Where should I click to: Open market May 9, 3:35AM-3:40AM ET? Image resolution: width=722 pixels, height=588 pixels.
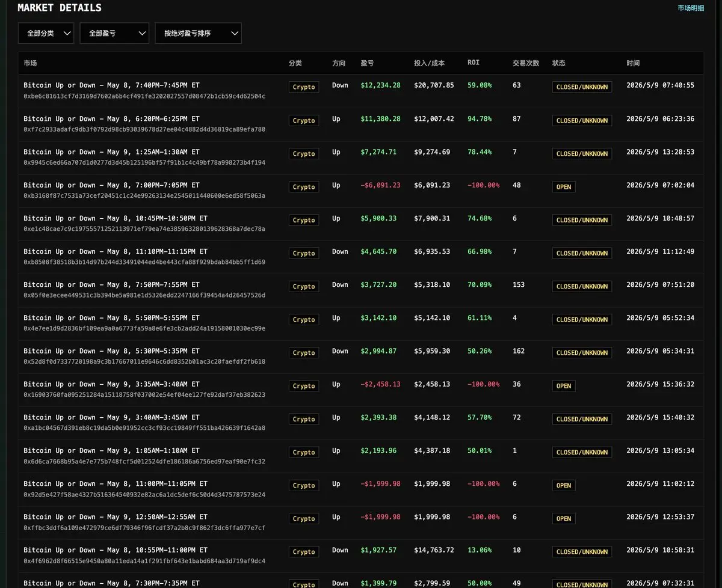coord(111,384)
